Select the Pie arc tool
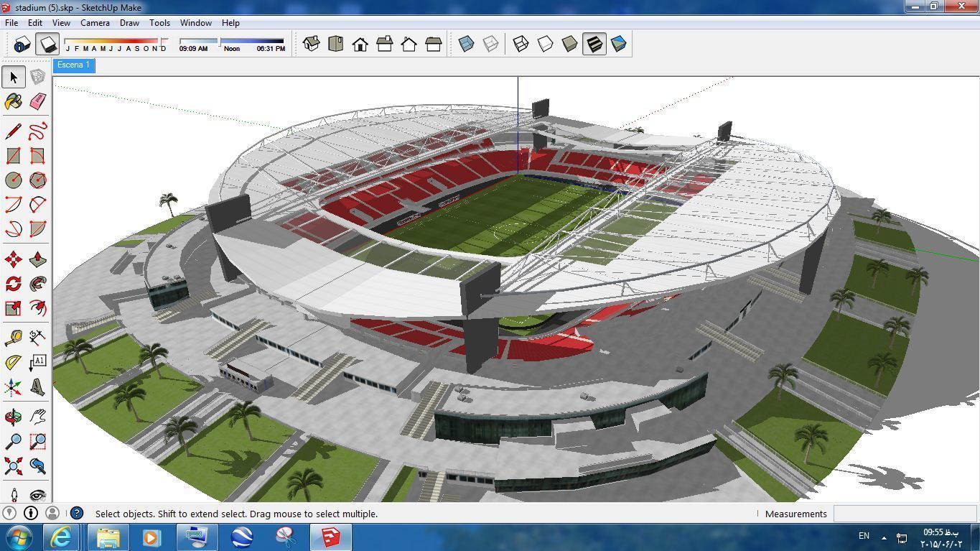The width and height of the screenshot is (980, 551). [38, 229]
